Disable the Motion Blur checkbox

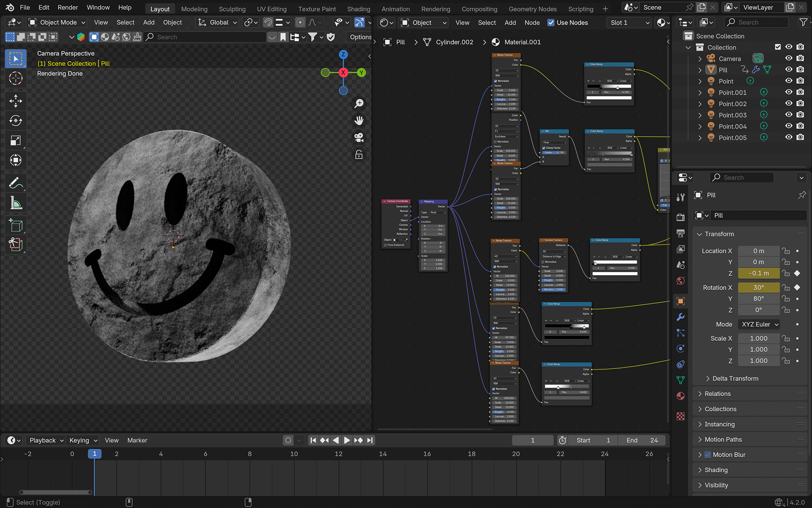pyautogui.click(x=708, y=455)
